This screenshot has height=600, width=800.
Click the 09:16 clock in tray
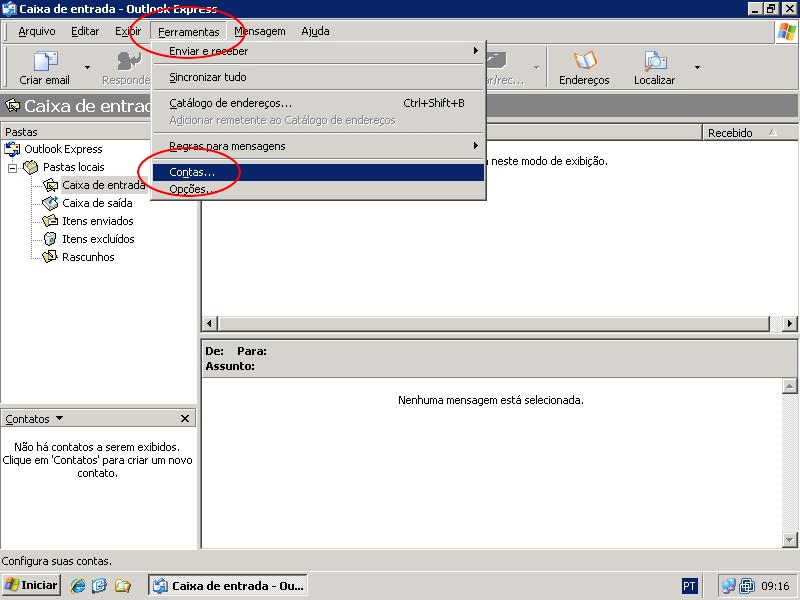(x=776, y=586)
